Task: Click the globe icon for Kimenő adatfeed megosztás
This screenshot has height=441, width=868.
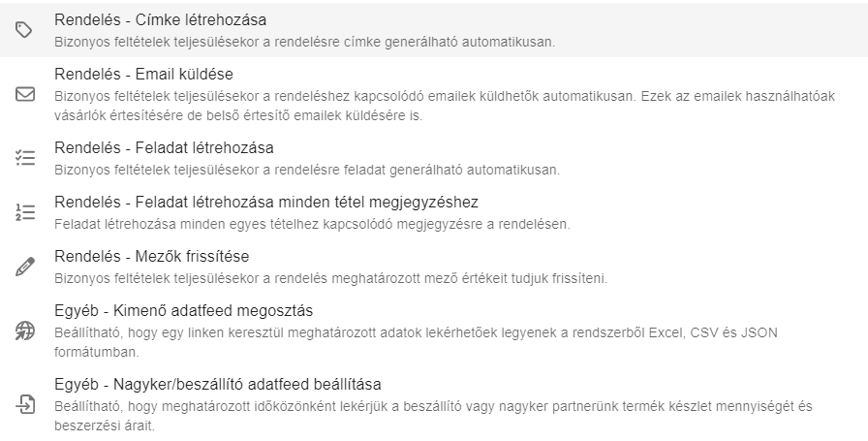Action: point(26,331)
